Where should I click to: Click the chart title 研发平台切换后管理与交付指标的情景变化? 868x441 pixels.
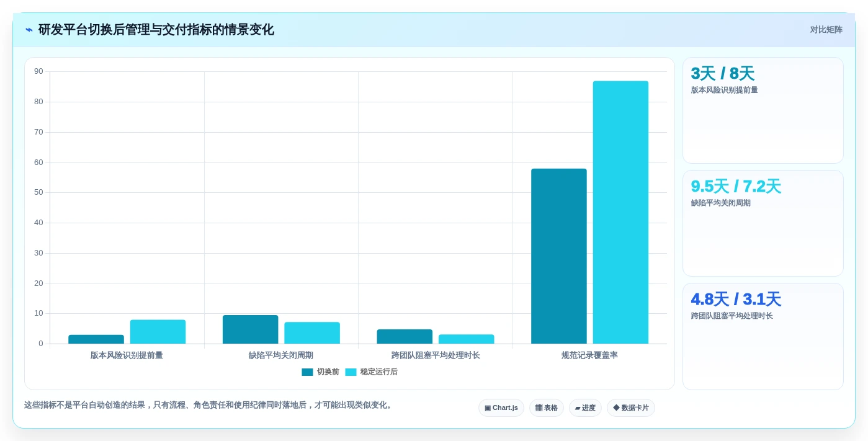coord(156,30)
